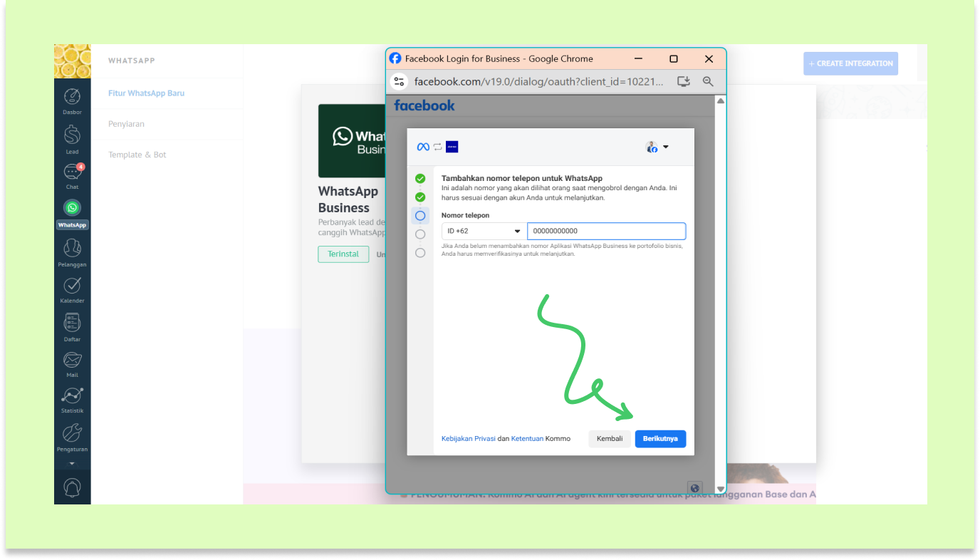Click the lemon avatar at the top of the sidebar
This screenshot has width=980, height=560.
[x=72, y=61]
